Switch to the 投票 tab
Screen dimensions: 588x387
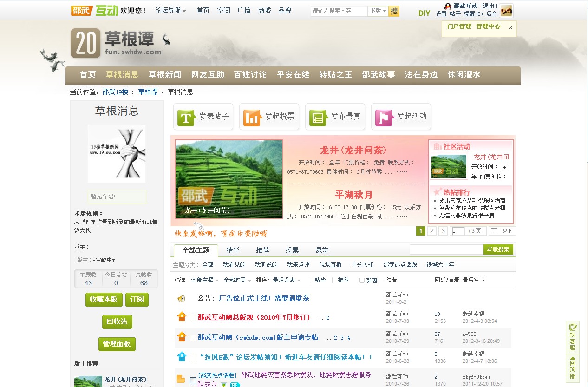pyautogui.click(x=292, y=250)
